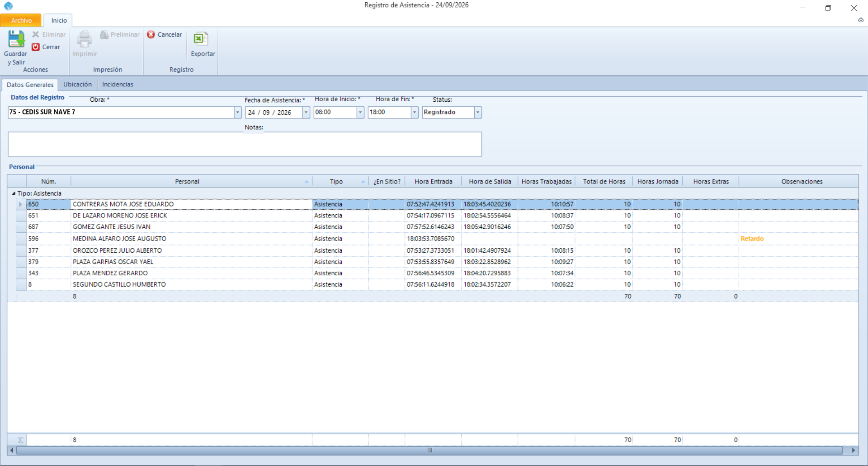This screenshot has height=466, width=868.
Task: Click the ¿En Sitio? column header
Action: pos(387,181)
